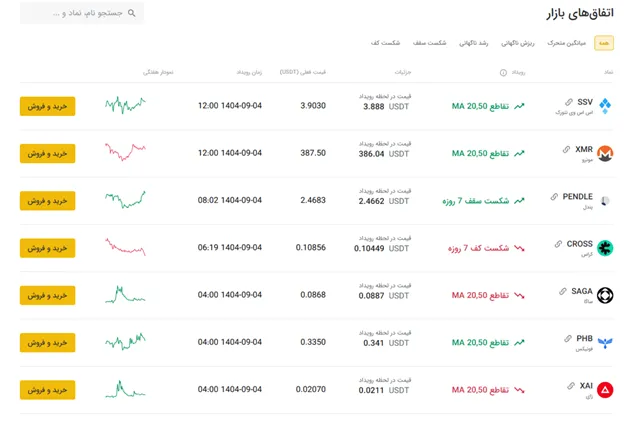Screen dimensions: 624x421
Task: Click event time 08:02 1404-09-04
Action: [230, 200]
